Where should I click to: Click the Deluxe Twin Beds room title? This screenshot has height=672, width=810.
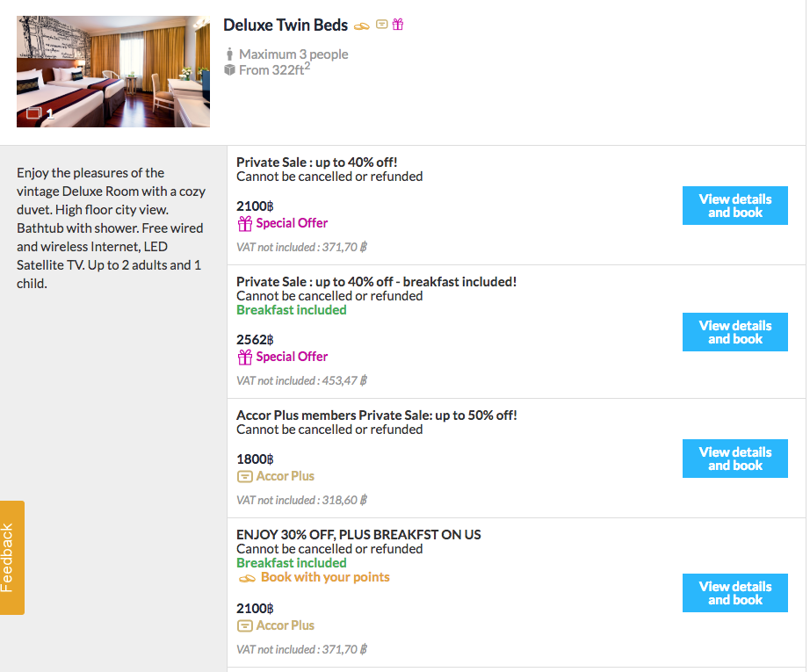tap(286, 25)
